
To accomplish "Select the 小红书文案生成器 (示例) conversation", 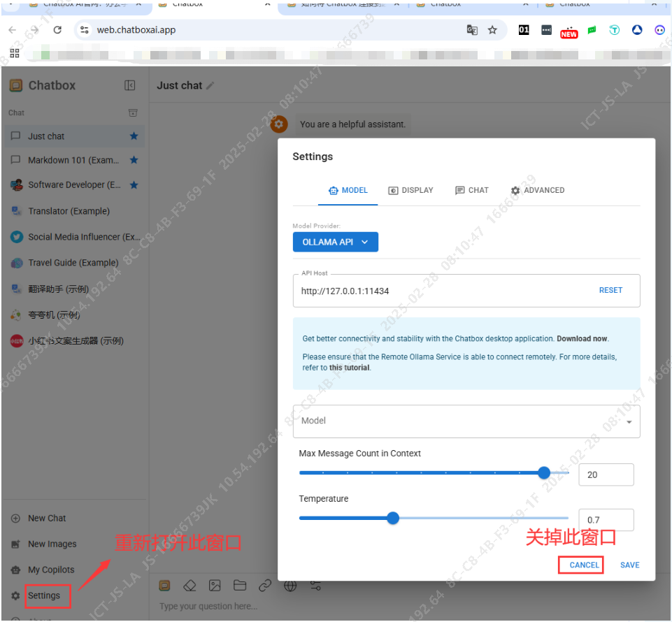I will (x=75, y=341).
